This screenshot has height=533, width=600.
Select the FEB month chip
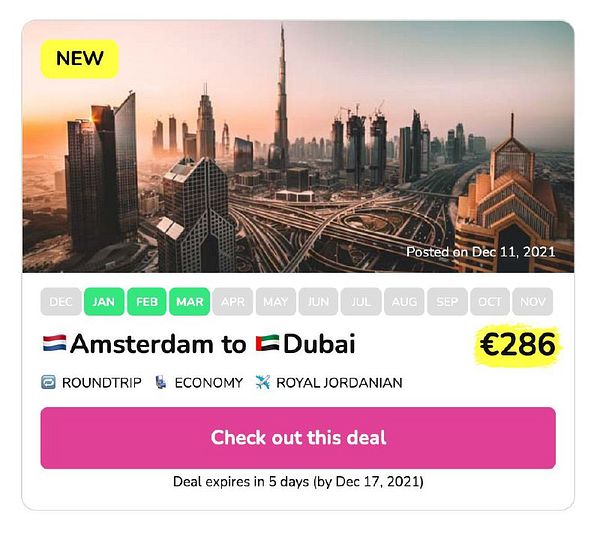coord(147,302)
